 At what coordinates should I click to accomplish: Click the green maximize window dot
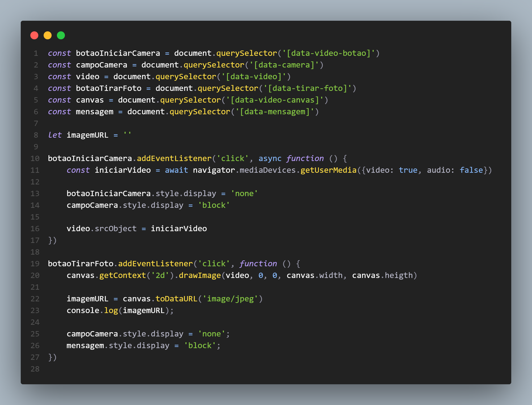(61, 35)
